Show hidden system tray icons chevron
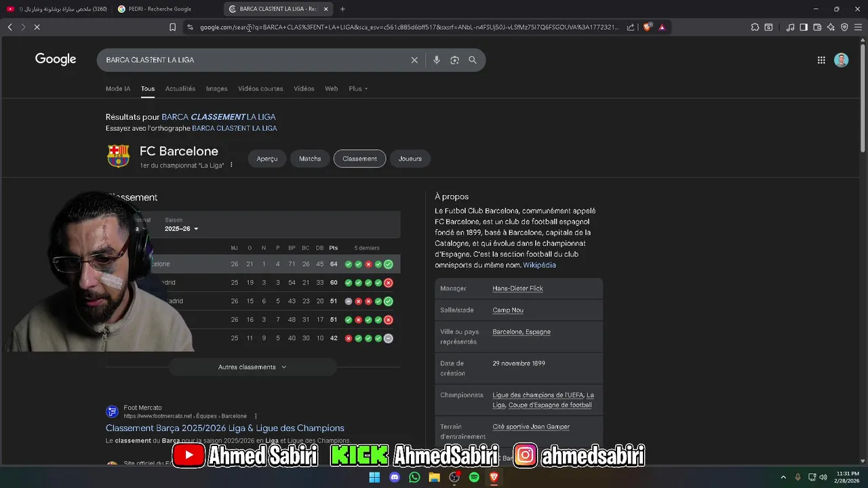This screenshot has height=488, width=868. pyautogui.click(x=783, y=477)
